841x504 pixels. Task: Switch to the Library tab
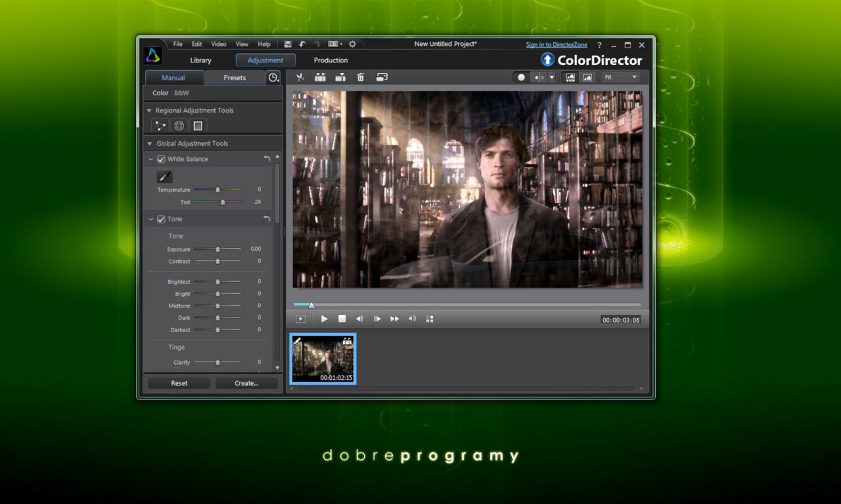pyautogui.click(x=200, y=60)
